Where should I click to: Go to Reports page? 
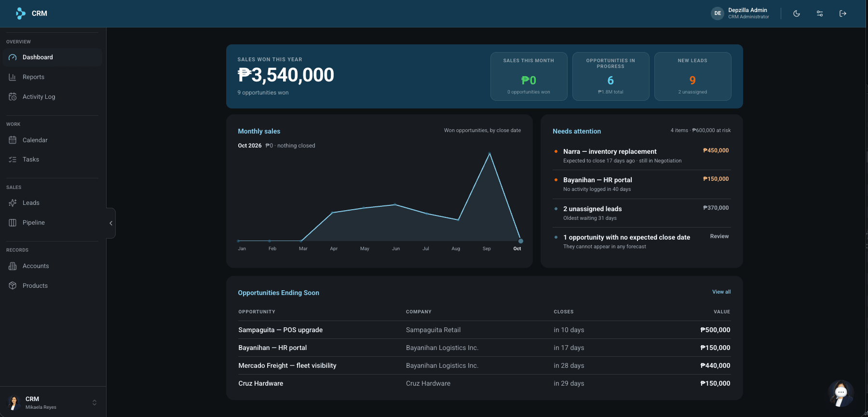[x=52, y=77]
